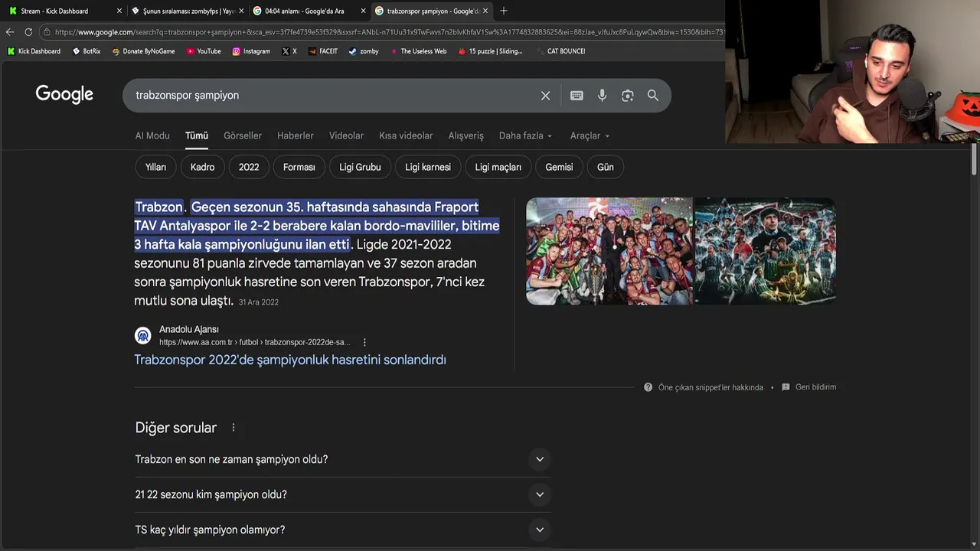980x551 pixels.
Task: Close the 'Stream - Kick Dashboard' tab
Action: (119, 11)
